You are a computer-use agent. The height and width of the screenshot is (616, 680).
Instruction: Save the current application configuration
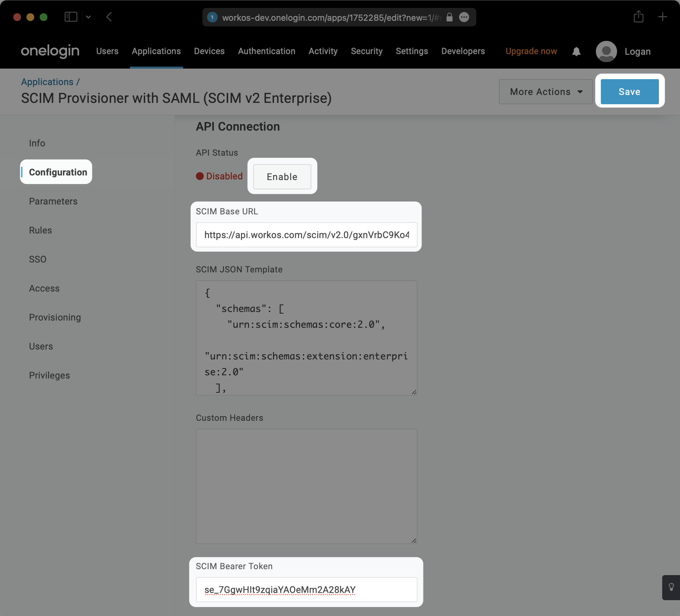pyautogui.click(x=629, y=91)
